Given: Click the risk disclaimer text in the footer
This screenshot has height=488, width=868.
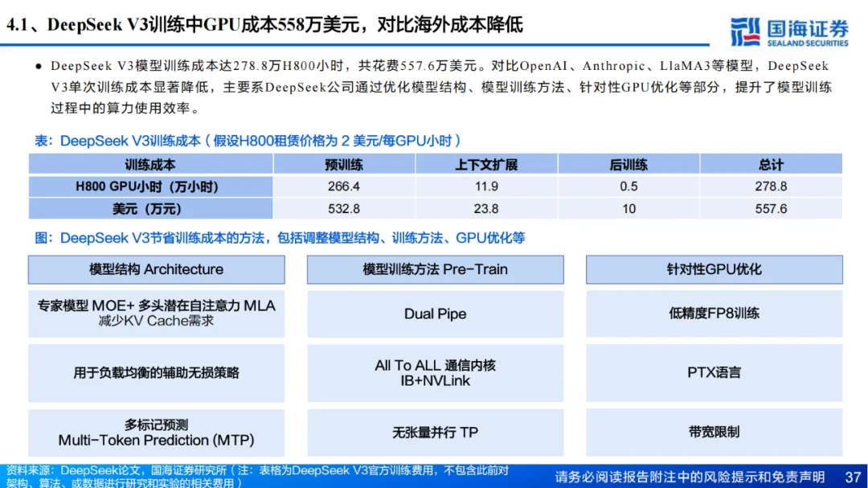Looking at the screenshot, I should (690, 477).
